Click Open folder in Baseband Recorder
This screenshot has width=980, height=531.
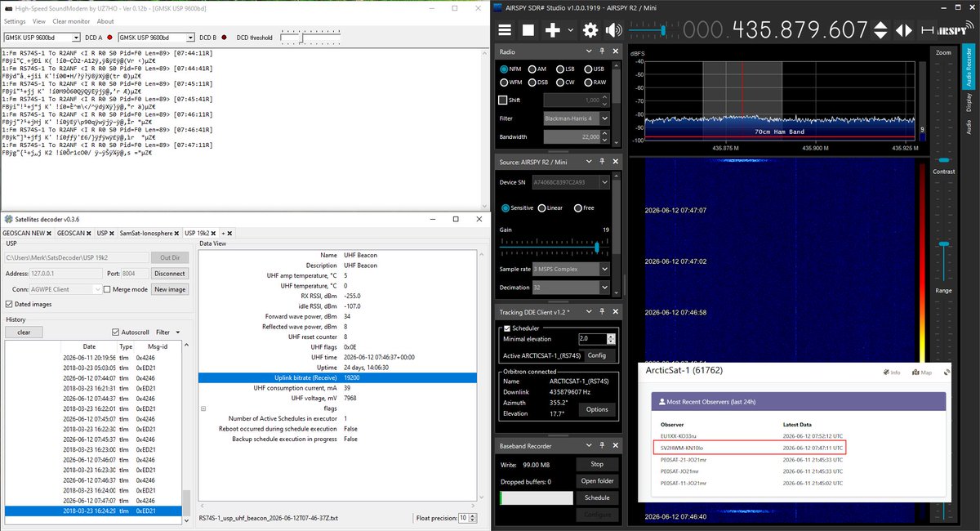597,480
